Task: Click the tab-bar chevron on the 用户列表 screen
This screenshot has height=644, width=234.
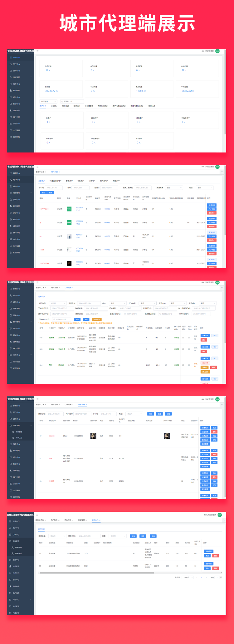Action: pyautogui.click(x=222, y=172)
